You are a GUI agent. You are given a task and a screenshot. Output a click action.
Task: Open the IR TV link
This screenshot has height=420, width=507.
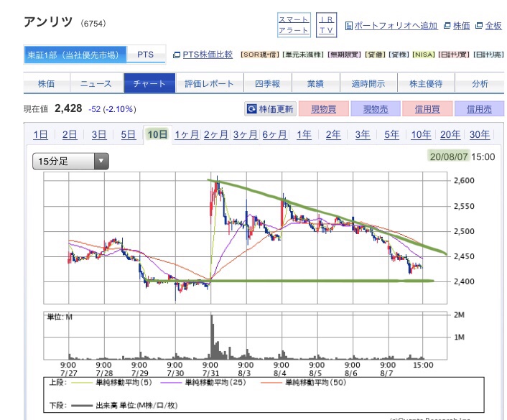coord(326,25)
